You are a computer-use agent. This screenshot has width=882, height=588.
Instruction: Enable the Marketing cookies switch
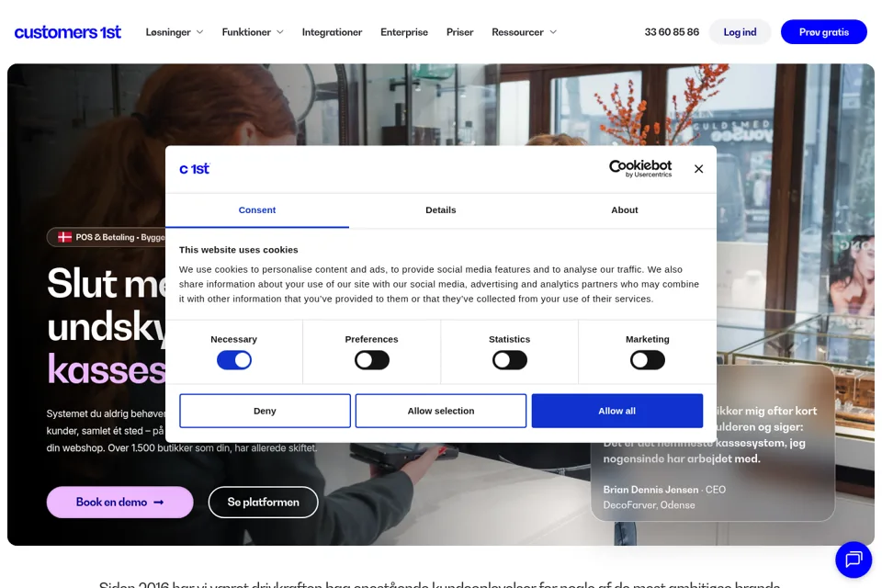tap(648, 360)
